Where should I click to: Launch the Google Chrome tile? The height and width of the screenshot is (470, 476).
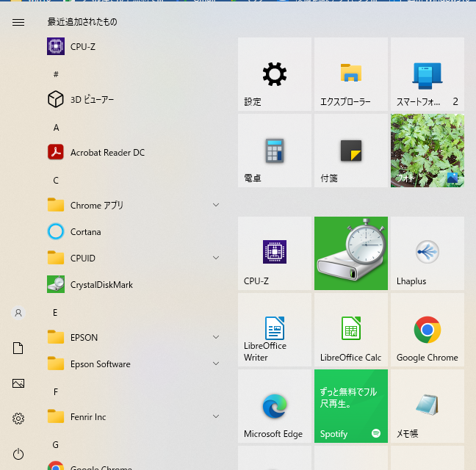click(x=428, y=330)
